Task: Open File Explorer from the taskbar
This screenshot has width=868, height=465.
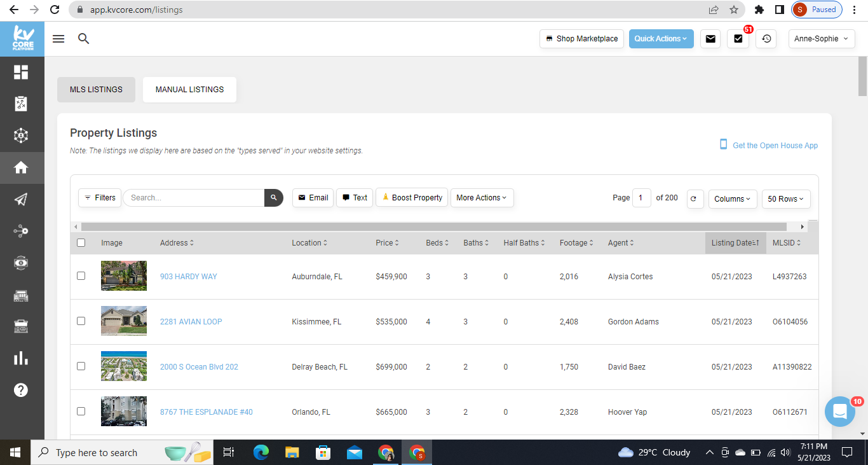Action: (292, 452)
